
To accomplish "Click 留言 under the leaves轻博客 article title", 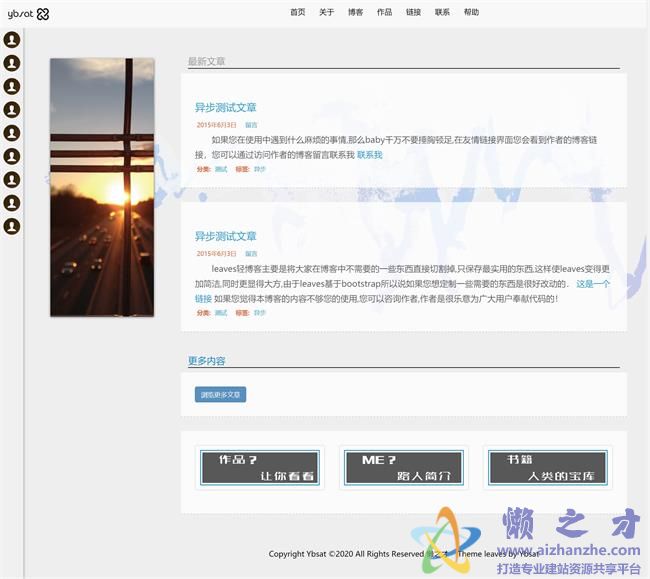I will pyautogui.click(x=251, y=254).
